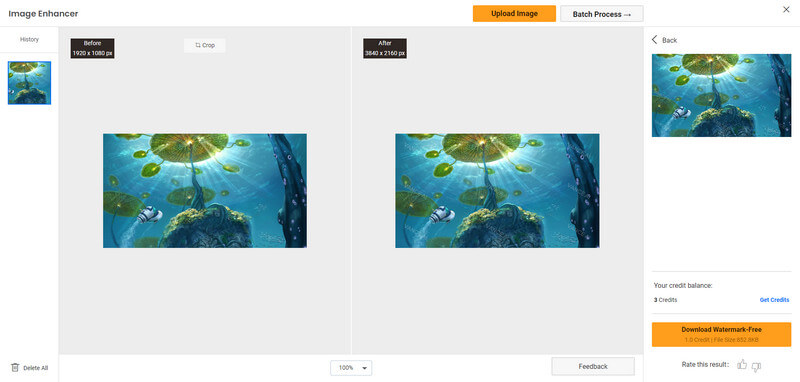
Task: Click the thumbs down rating icon
Action: (757, 366)
